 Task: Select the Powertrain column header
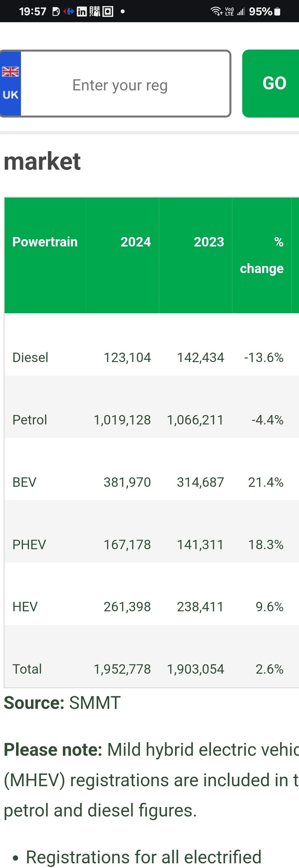(45, 242)
